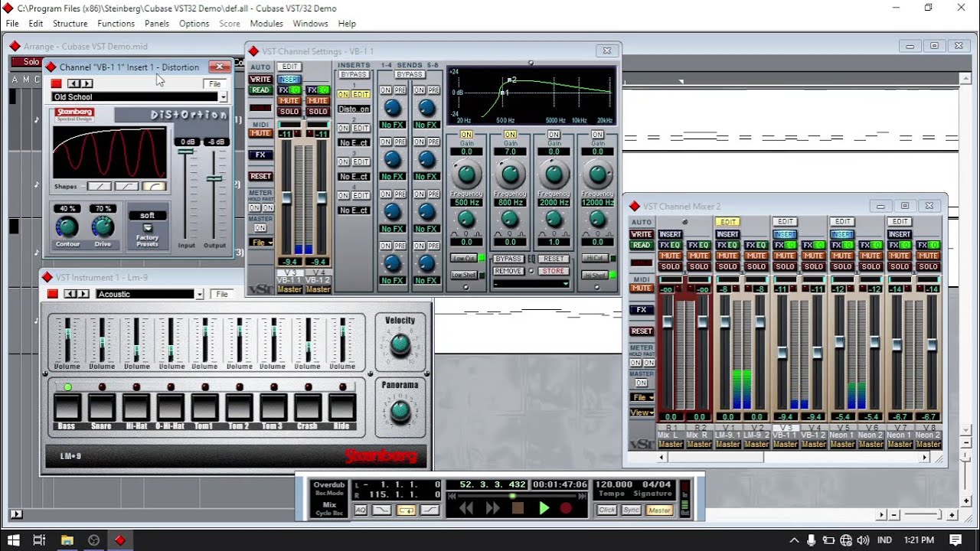
Task: Click the File Explorer taskbar icon
Action: point(67,540)
